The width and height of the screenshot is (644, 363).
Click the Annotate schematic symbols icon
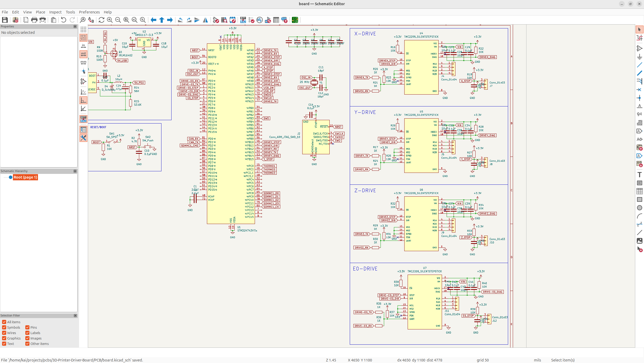click(243, 20)
